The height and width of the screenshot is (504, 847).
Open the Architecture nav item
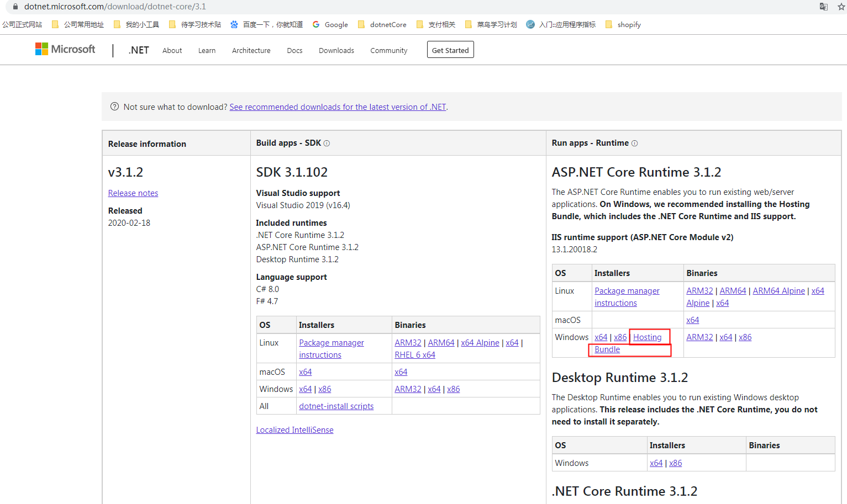click(x=251, y=50)
